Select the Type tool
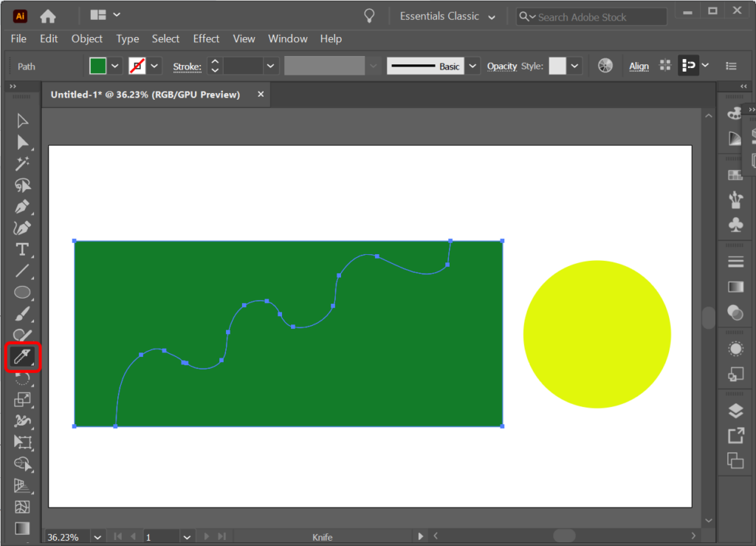Viewport: 756px width, 546px height. click(22, 250)
